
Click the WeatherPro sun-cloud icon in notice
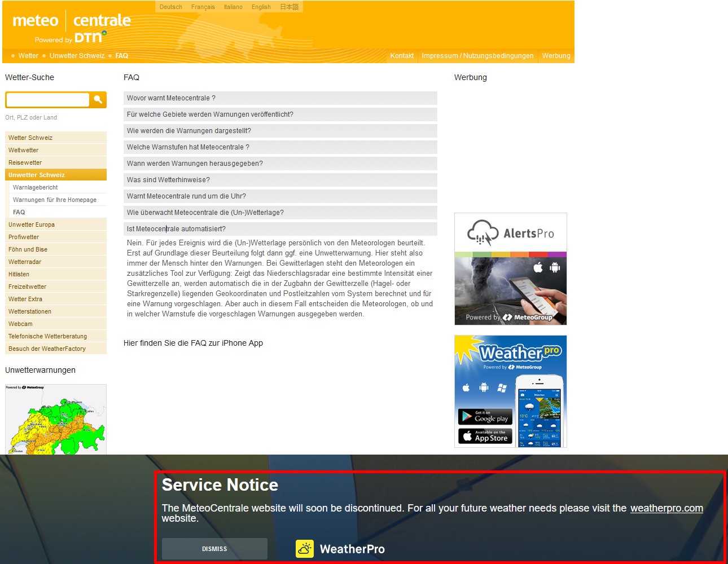(305, 549)
